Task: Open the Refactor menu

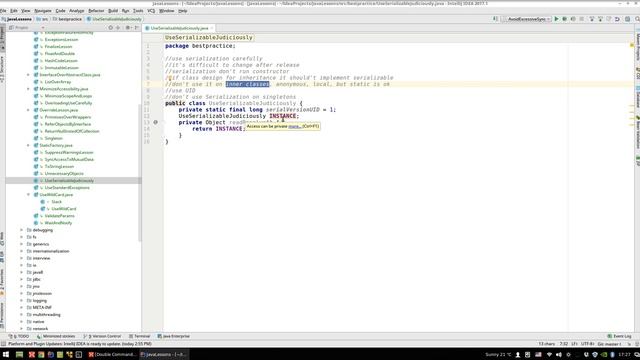Action: coord(96,11)
